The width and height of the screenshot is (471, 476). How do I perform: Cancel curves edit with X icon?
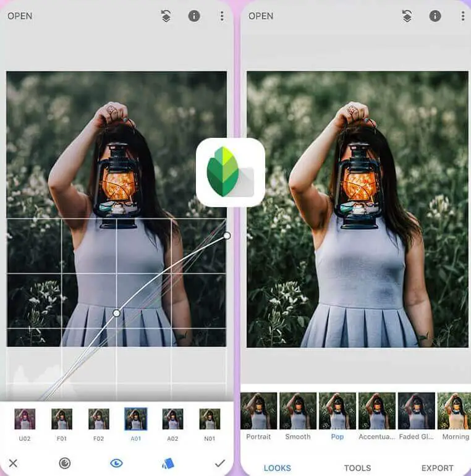point(13,463)
